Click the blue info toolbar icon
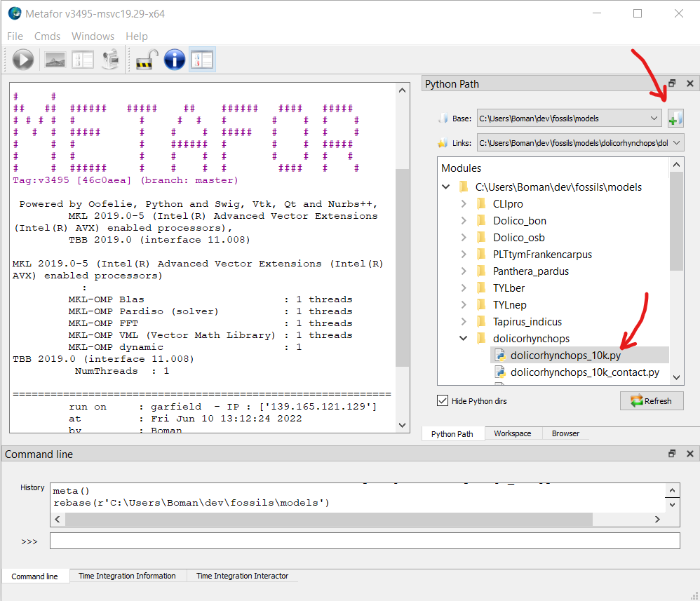Image resolution: width=700 pixels, height=601 pixels. [174, 60]
